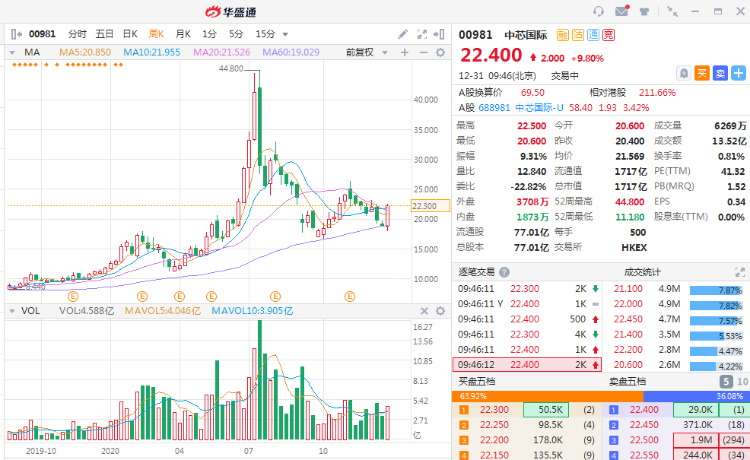Select the 周K weekly chart tab
The height and width of the screenshot is (460, 750).
point(156,34)
